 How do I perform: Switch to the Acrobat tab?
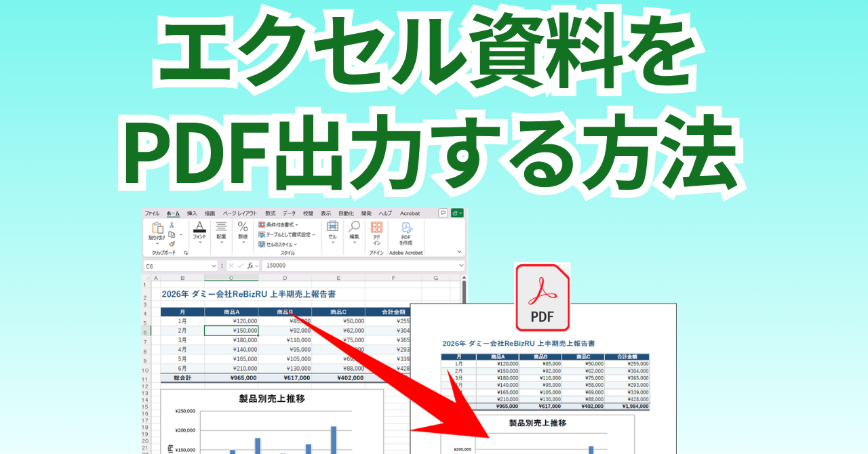pyautogui.click(x=410, y=213)
